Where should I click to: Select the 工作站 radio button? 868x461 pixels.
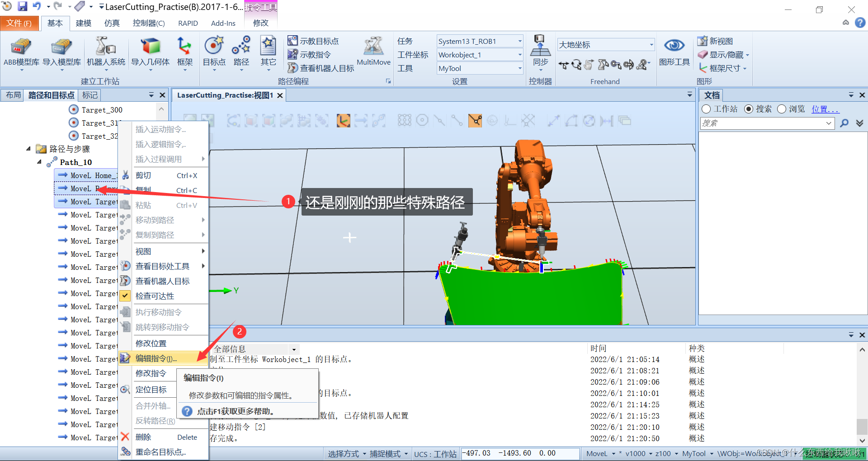(706, 109)
